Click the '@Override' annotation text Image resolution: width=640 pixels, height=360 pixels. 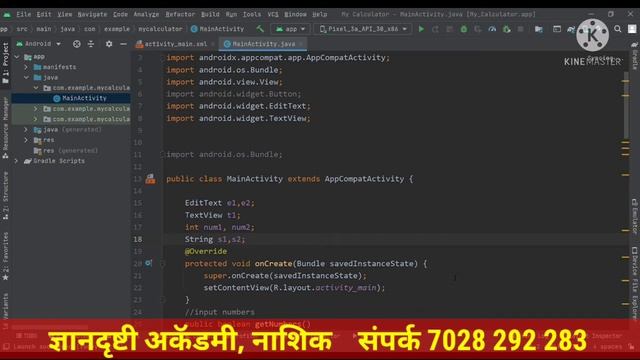click(x=206, y=251)
